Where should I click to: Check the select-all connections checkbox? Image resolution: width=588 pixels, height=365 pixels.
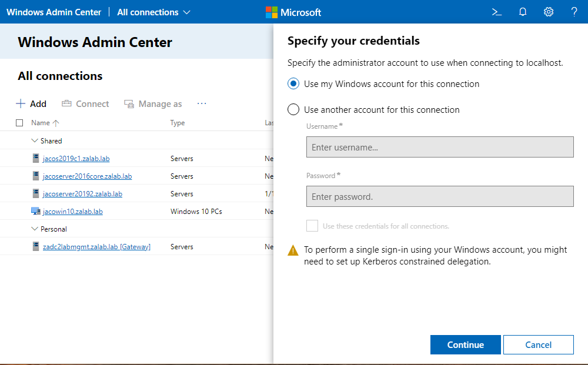pos(19,123)
